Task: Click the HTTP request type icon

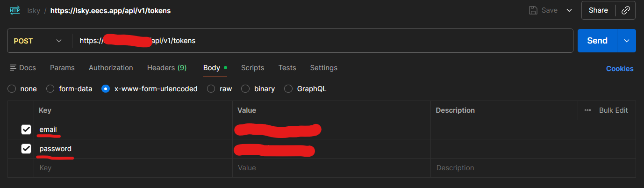Action: 14,10
